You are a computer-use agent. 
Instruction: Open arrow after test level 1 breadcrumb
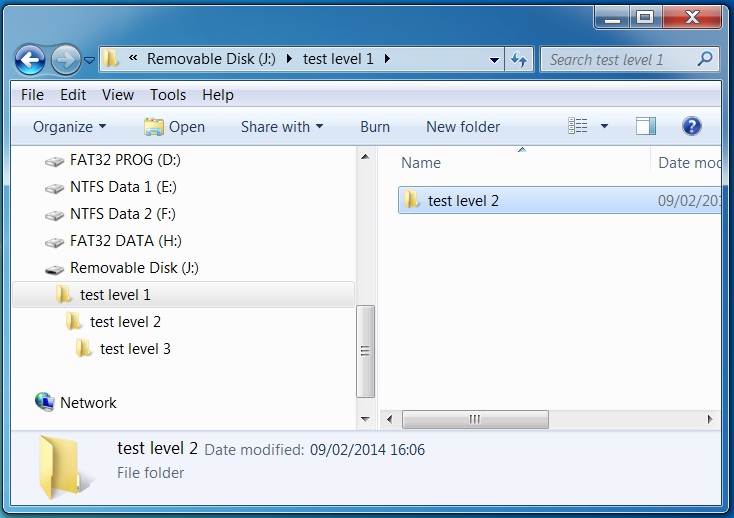387,59
